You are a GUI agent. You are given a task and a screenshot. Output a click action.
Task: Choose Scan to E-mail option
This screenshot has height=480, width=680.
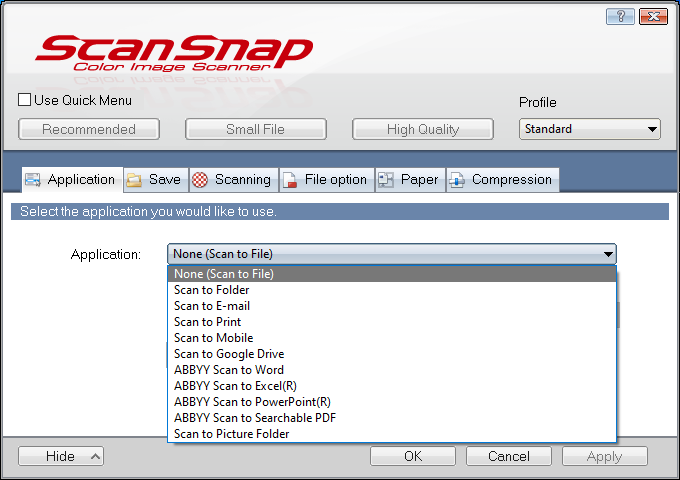click(x=392, y=306)
